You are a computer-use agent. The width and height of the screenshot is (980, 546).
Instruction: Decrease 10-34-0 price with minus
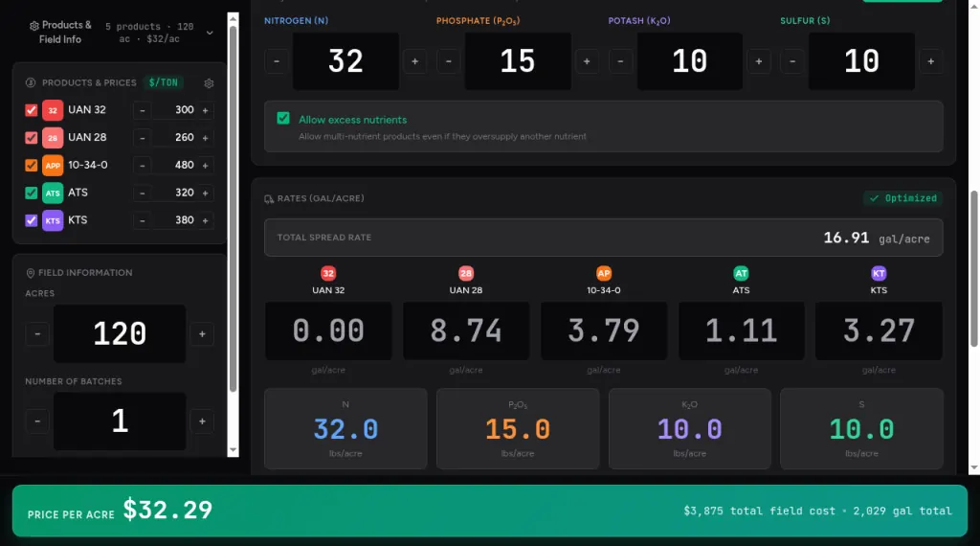coord(142,165)
